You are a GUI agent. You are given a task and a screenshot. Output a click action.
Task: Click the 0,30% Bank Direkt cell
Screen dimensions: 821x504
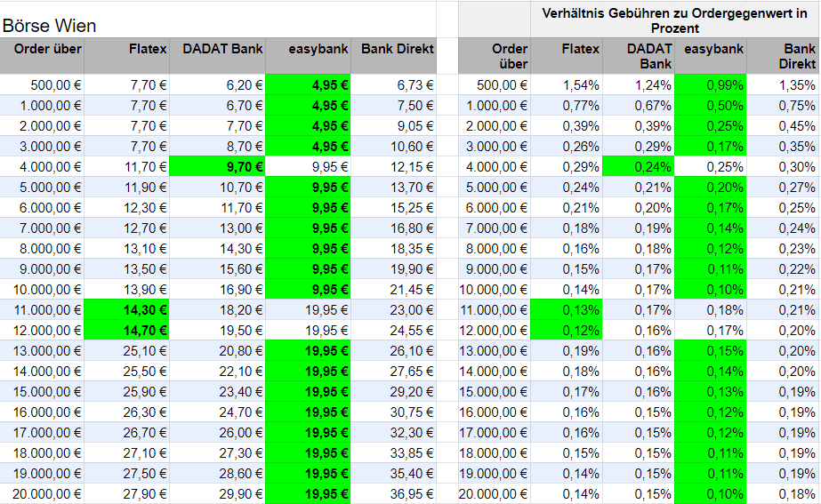coord(784,166)
